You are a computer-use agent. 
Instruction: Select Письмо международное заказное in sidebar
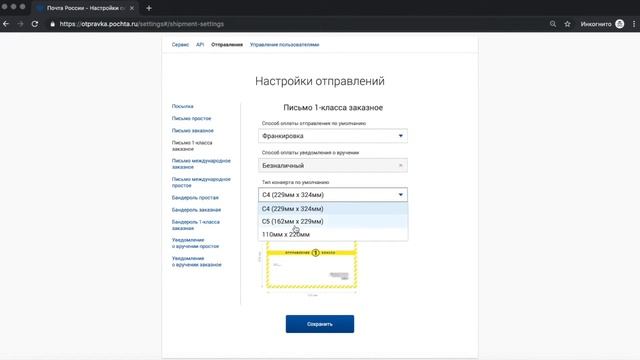coord(201,164)
